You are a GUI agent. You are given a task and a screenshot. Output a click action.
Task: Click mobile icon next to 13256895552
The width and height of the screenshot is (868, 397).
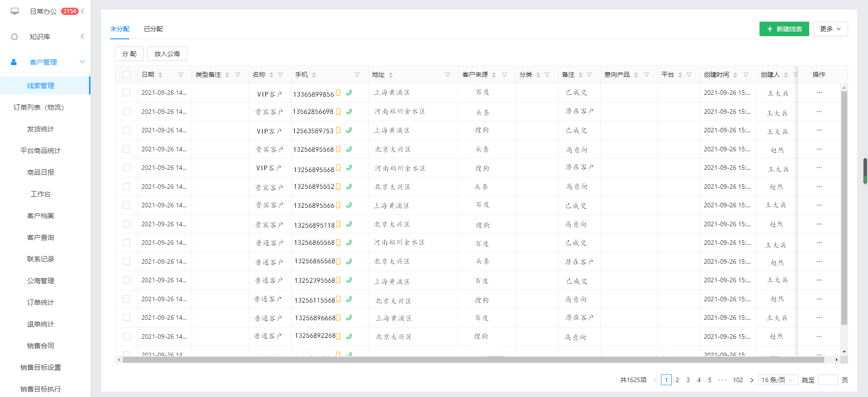338,187
